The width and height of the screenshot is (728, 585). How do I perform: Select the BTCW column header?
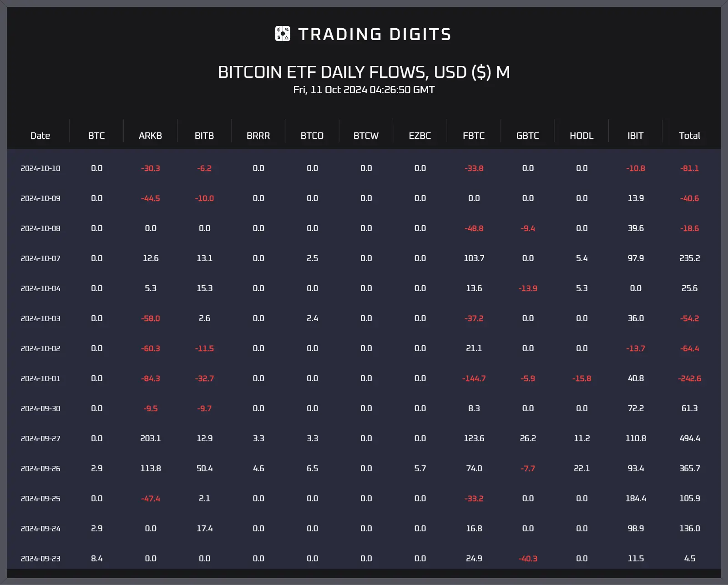366,136
